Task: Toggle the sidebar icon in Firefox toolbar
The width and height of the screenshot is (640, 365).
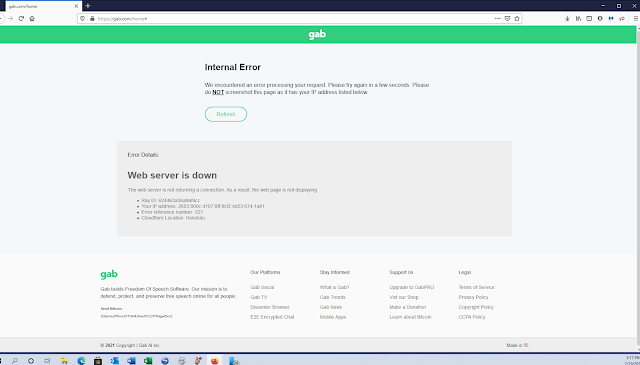Action: pos(589,18)
